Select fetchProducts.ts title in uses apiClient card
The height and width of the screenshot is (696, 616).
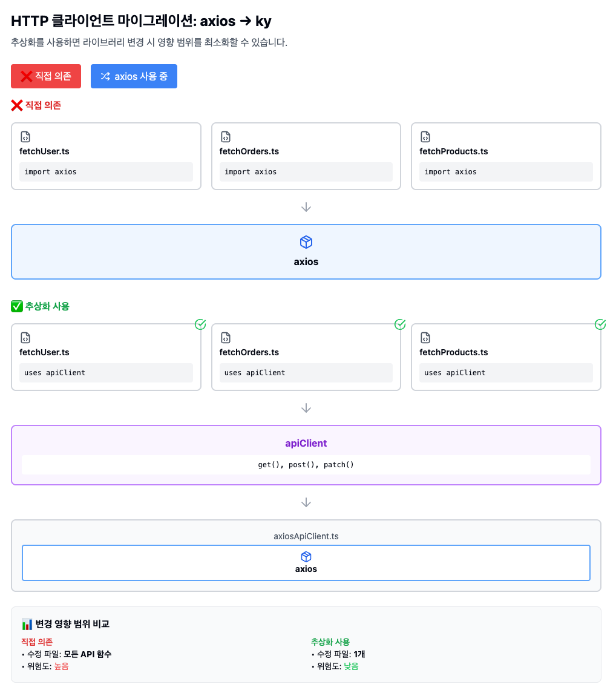click(454, 352)
